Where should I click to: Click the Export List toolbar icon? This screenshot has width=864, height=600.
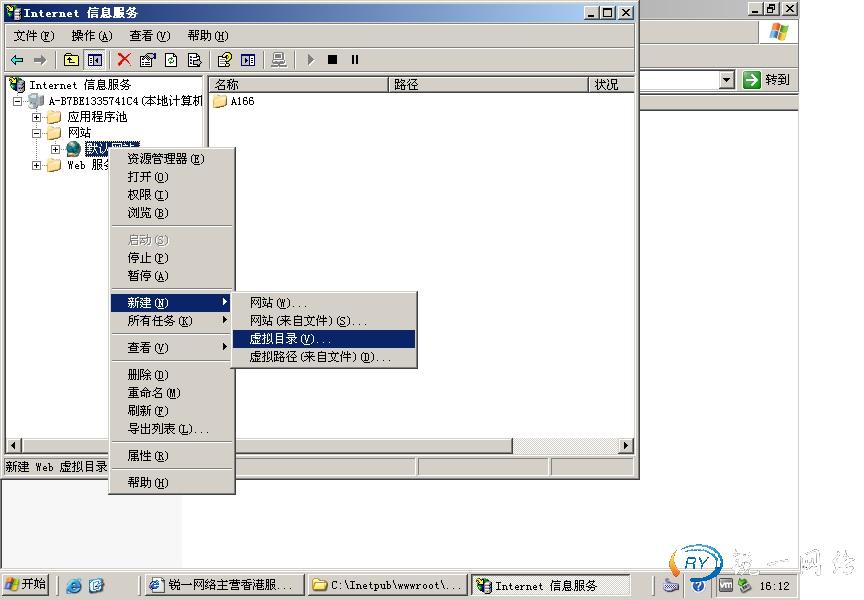[x=195, y=60]
